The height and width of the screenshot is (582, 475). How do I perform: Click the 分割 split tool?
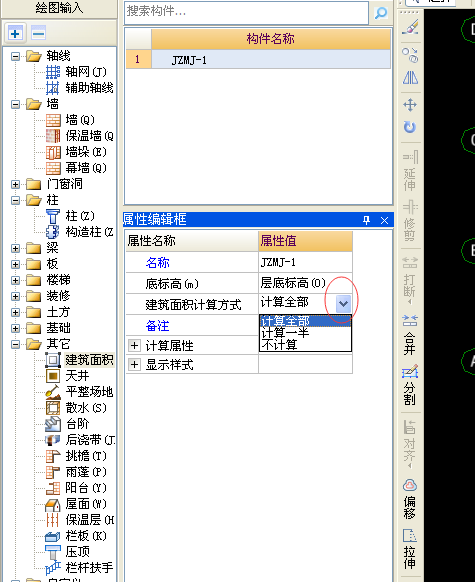pyautogui.click(x=410, y=385)
